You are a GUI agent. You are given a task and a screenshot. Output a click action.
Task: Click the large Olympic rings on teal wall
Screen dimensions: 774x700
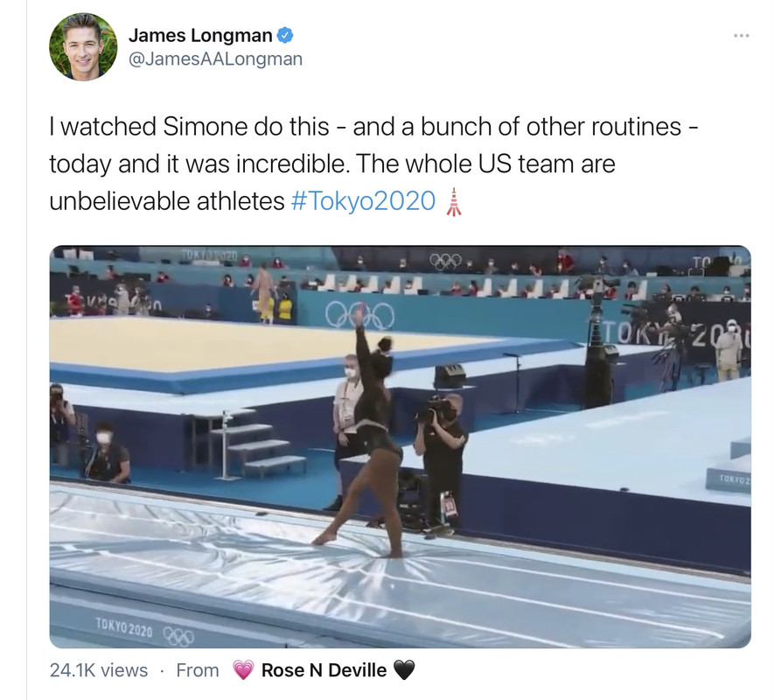coord(359,315)
